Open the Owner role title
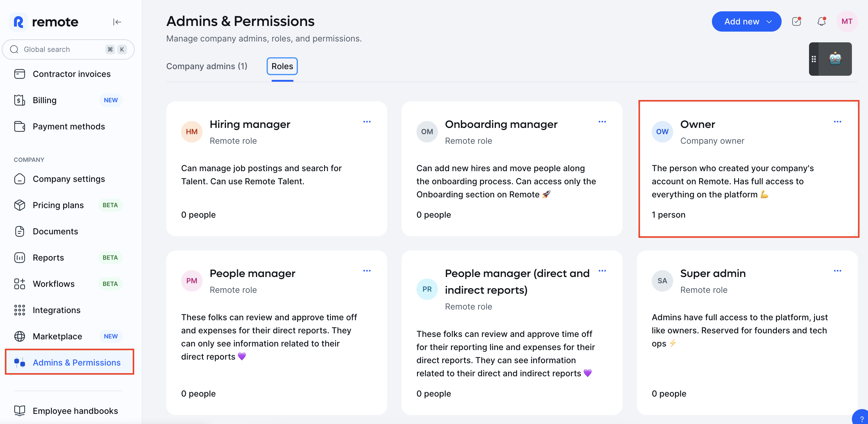The height and width of the screenshot is (424, 868). coord(698,124)
